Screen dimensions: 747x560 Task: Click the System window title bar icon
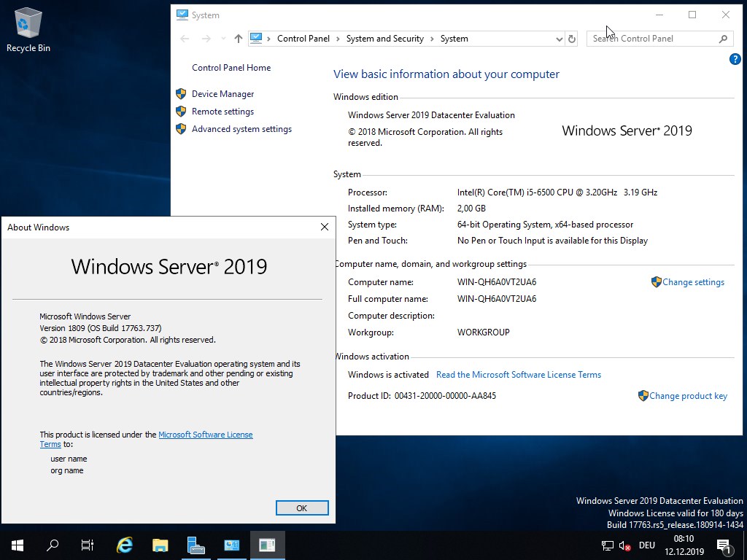tap(182, 15)
